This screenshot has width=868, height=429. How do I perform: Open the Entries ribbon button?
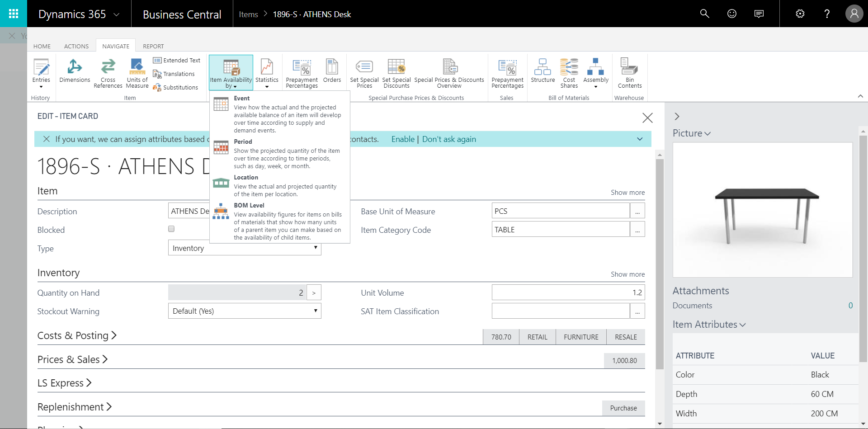[41, 74]
